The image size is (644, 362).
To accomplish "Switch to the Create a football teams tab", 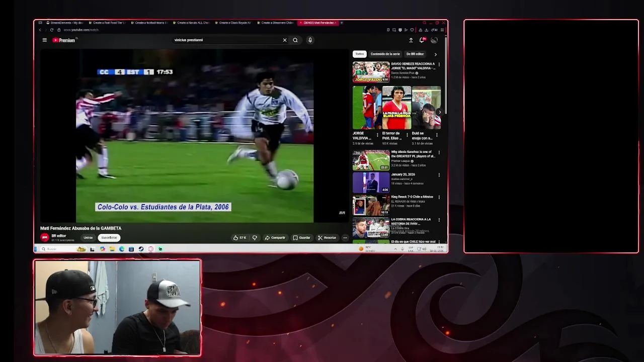I will click(149, 23).
